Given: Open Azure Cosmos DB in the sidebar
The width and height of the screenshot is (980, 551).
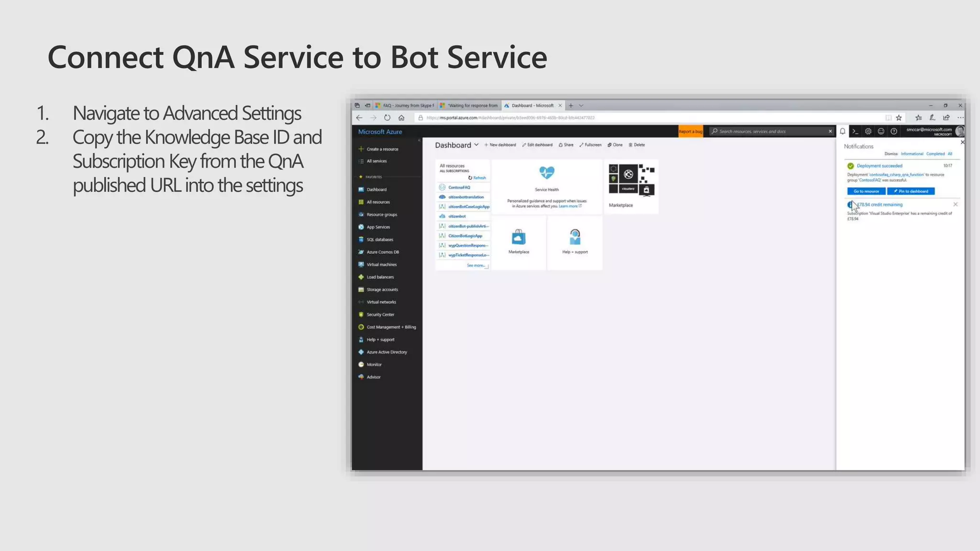Looking at the screenshot, I should tap(382, 252).
